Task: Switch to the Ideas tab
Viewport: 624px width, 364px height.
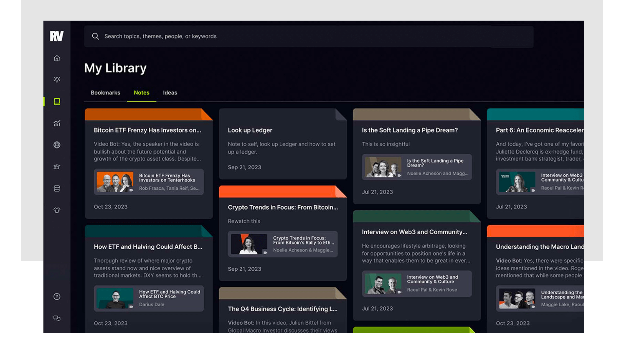Action: (x=170, y=93)
